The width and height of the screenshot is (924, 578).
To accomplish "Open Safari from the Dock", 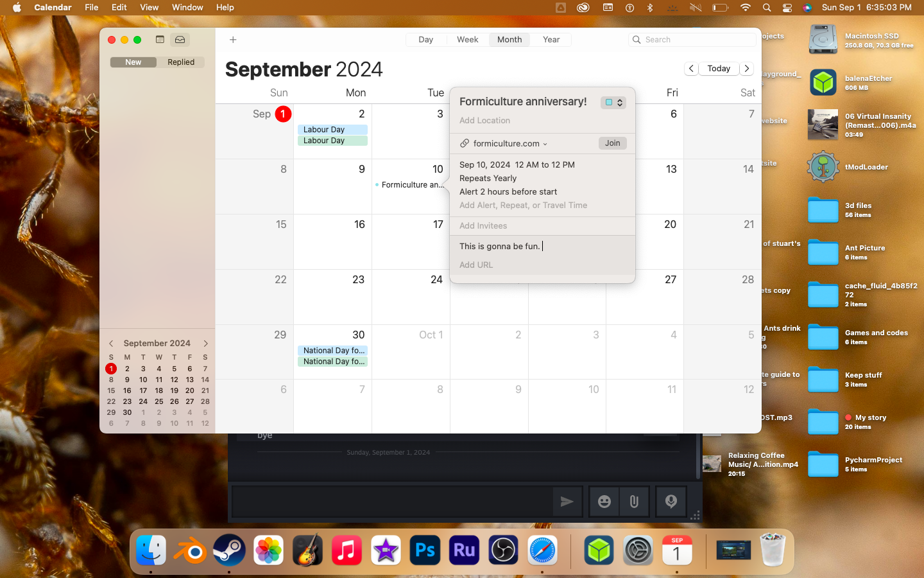I will 542,550.
